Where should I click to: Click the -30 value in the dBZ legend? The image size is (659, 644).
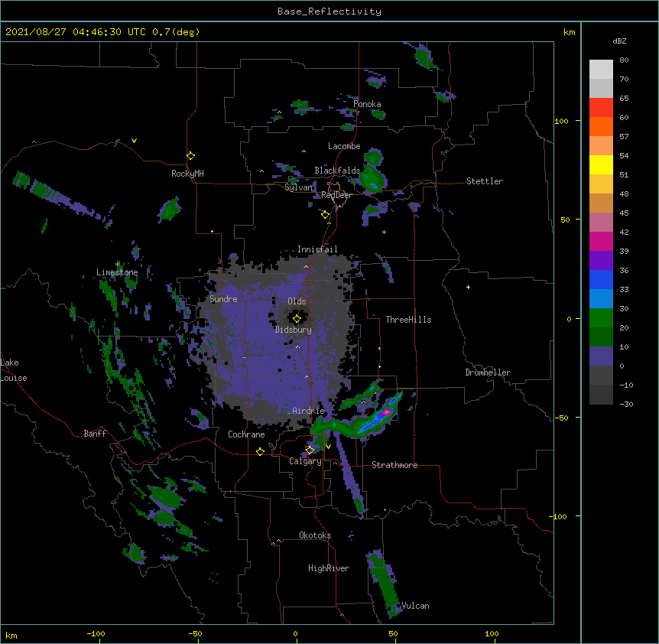click(x=626, y=404)
